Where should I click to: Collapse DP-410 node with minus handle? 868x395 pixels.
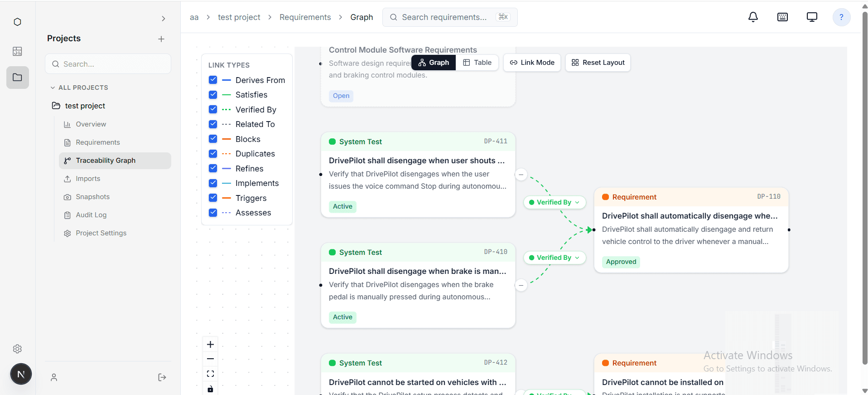tap(521, 285)
